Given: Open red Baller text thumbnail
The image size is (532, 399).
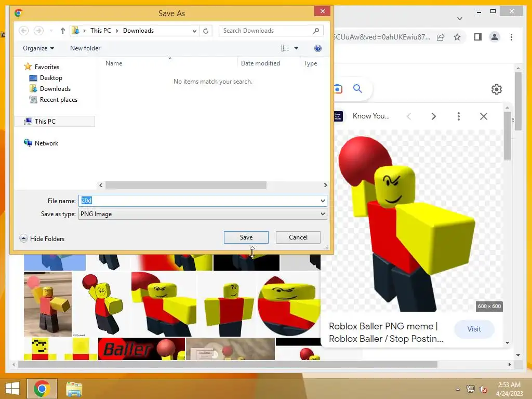Looking at the screenshot, I should point(141,349).
